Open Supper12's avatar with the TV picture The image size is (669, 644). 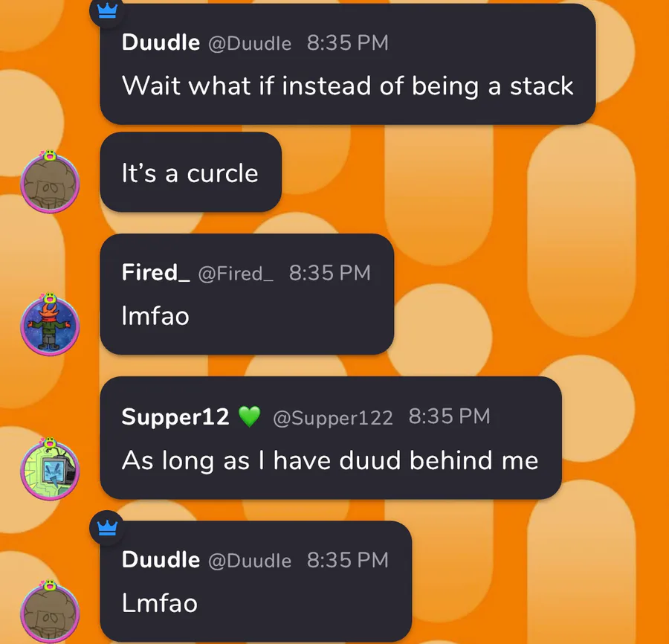click(x=50, y=470)
